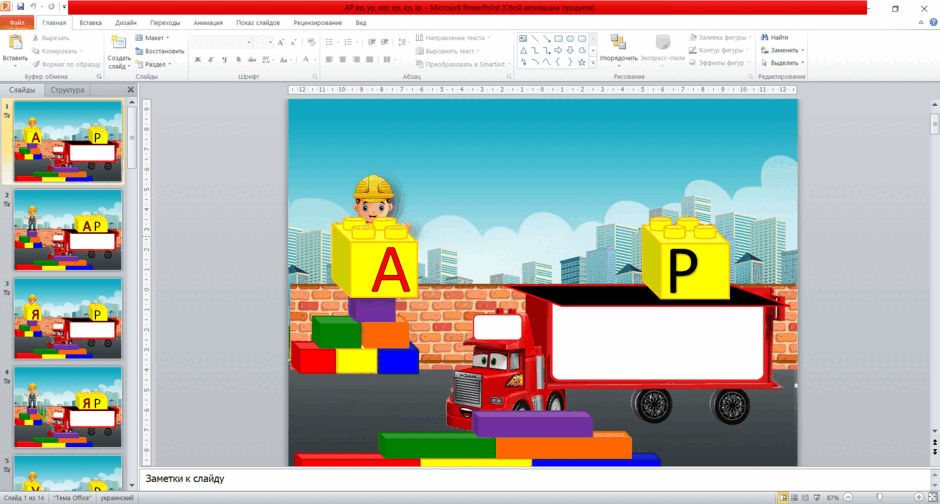The width and height of the screenshot is (940, 504).
Task: Open the Вид ribbon tab
Action: [x=361, y=23]
